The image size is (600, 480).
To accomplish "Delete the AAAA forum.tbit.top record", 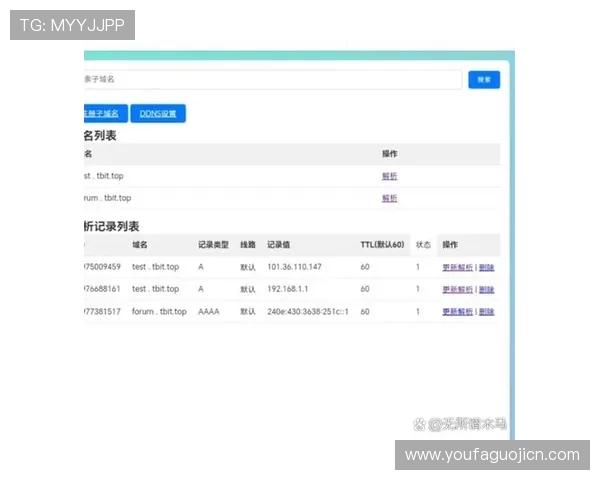I will 487,312.
